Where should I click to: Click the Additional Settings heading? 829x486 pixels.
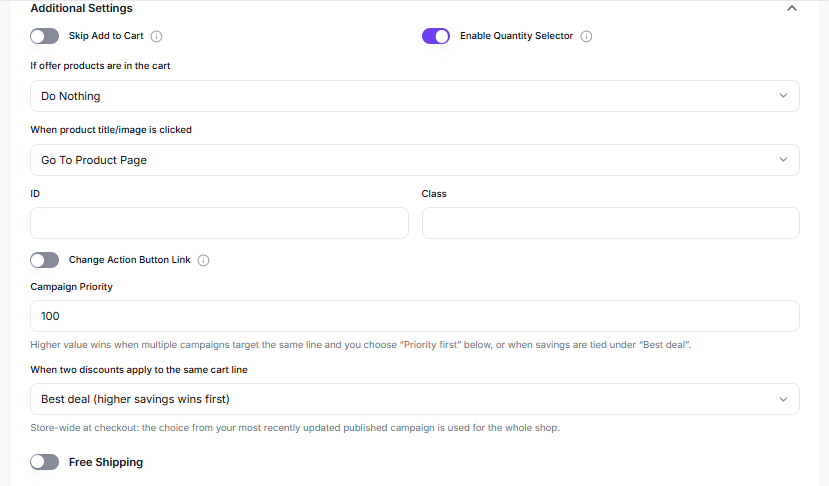coord(81,8)
